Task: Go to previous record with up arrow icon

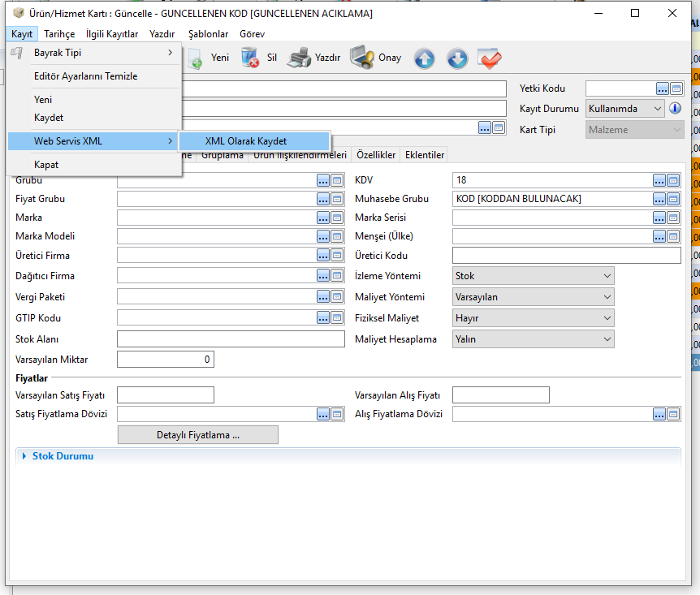Action: tap(424, 58)
